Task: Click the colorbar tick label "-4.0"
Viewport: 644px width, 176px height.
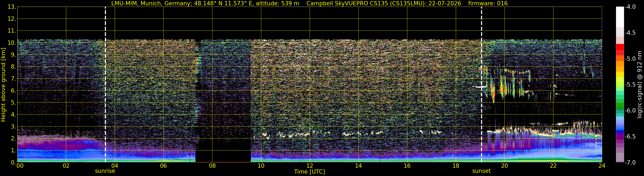Action: click(630, 7)
